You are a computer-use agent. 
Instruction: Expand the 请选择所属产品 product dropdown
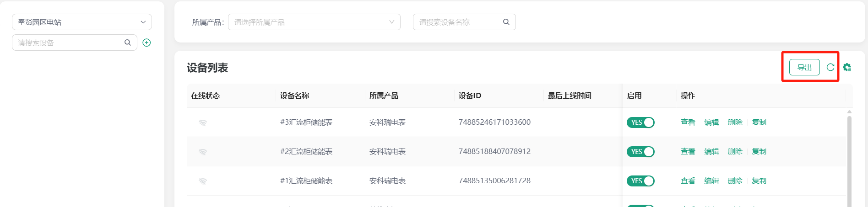[314, 22]
